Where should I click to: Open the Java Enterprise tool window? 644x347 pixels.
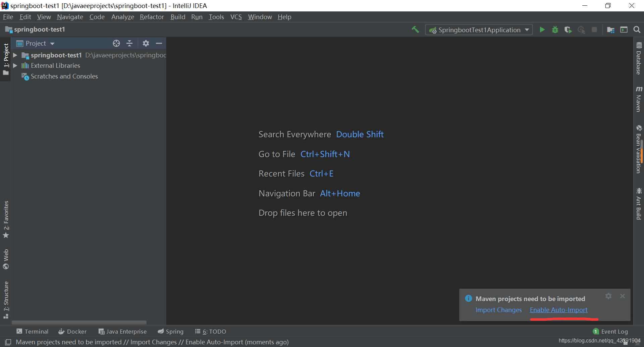coord(122,332)
